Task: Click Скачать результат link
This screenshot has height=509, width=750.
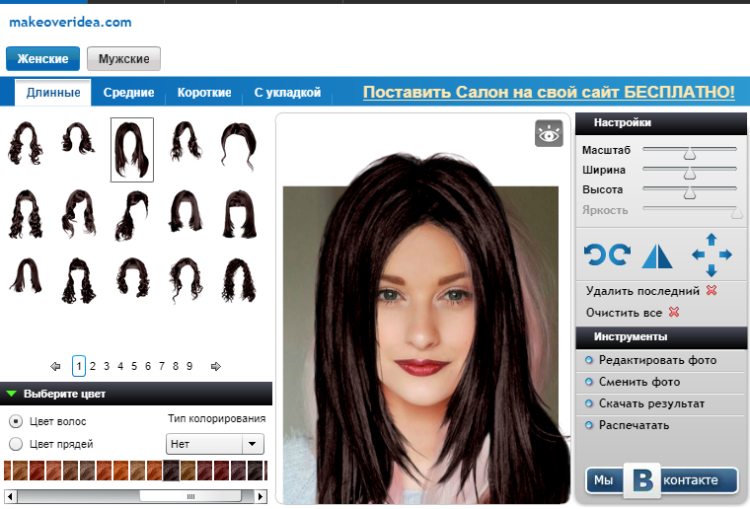Action: click(651, 404)
